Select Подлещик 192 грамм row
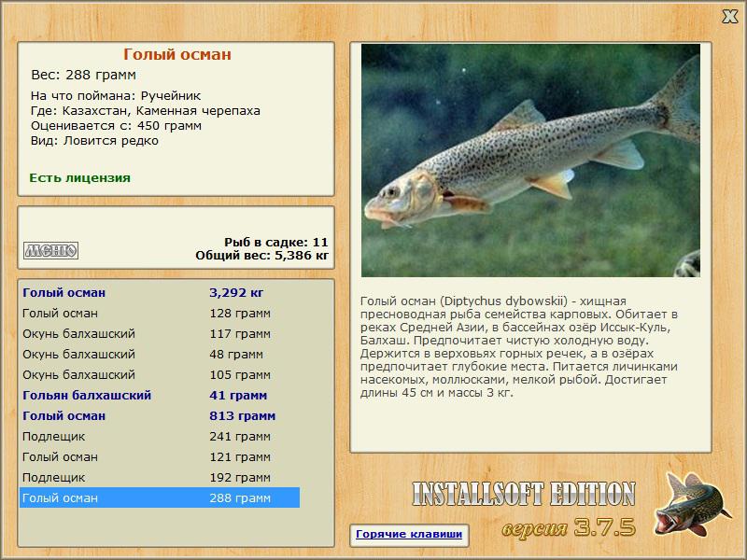 point(160,477)
